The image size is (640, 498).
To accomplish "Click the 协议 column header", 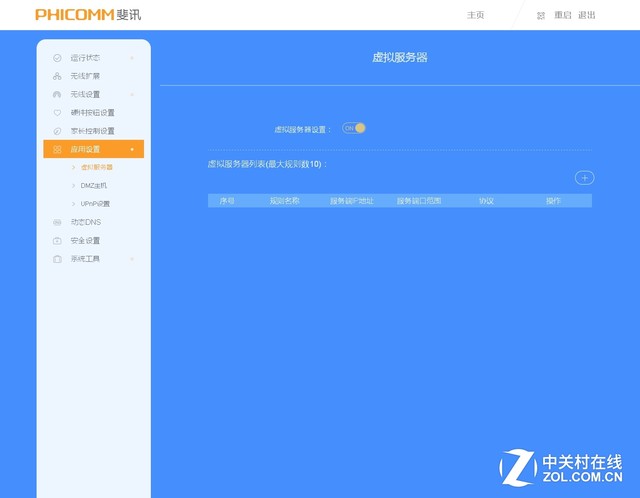I will pyautogui.click(x=487, y=201).
